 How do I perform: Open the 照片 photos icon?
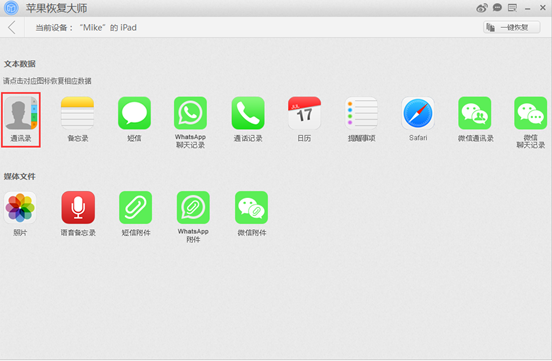click(x=20, y=208)
